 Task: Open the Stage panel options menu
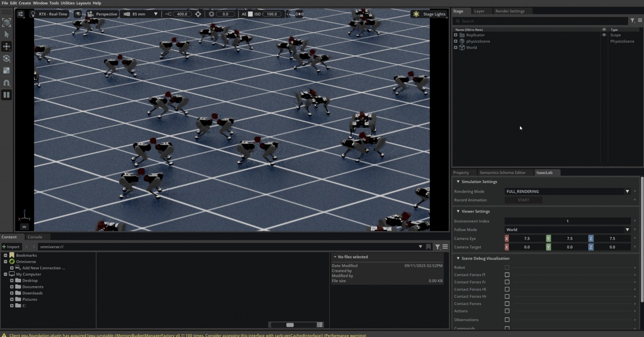pos(640,21)
